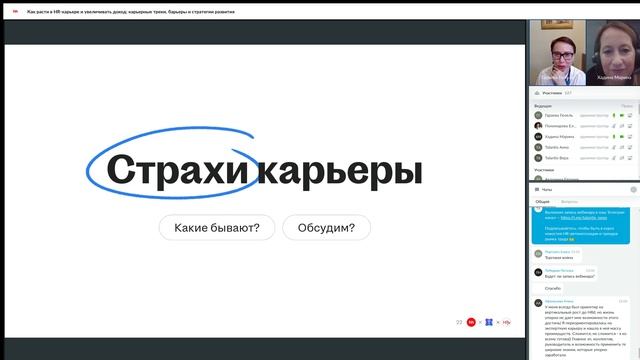Select participant name Talantix Анна
The image size is (640, 360).
(x=557, y=147)
